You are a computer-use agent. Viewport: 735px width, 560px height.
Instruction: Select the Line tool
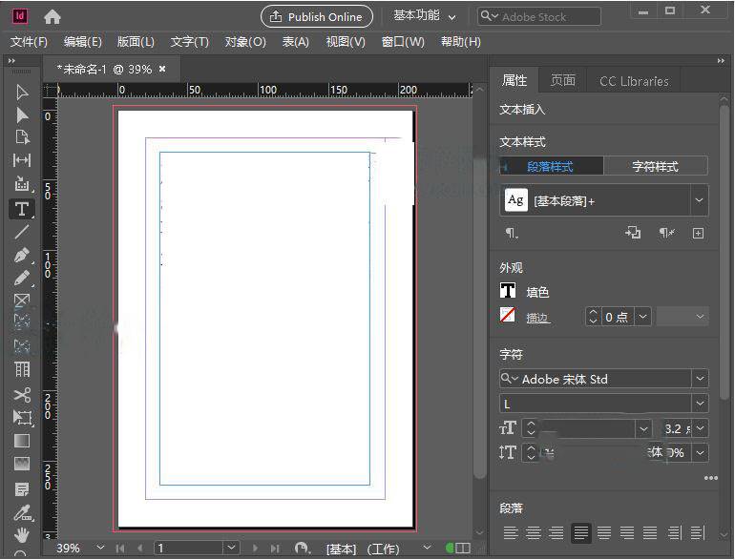pyautogui.click(x=22, y=232)
